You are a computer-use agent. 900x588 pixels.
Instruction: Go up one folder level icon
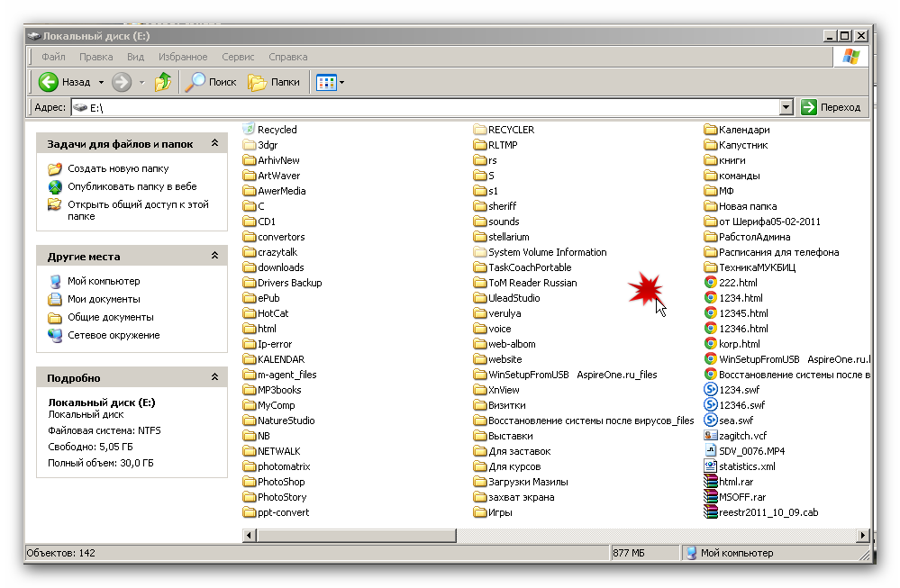163,82
